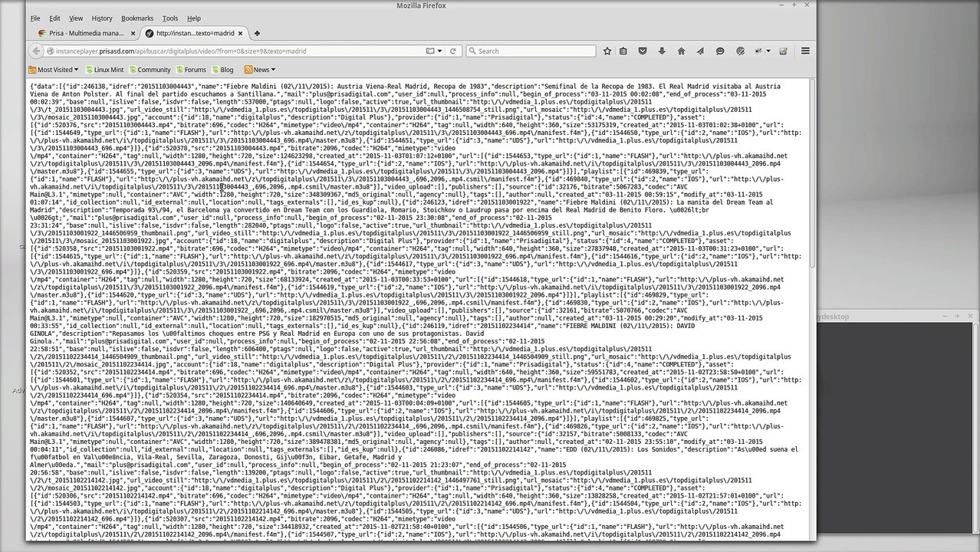980x552 pixels.
Task: Open the Bookmarks menu
Action: coord(137,18)
